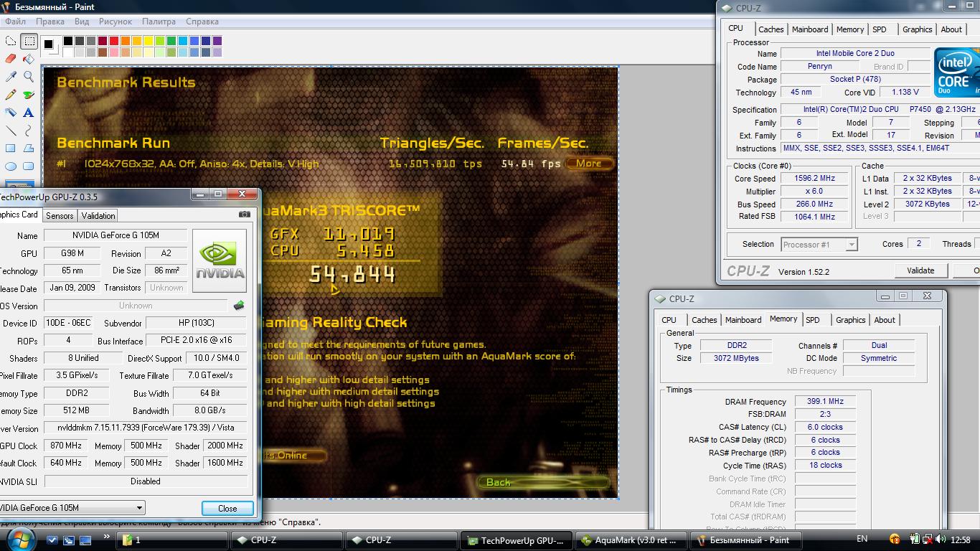Select the Ellipse shape tool
The width and height of the screenshot is (980, 551).
(x=11, y=166)
